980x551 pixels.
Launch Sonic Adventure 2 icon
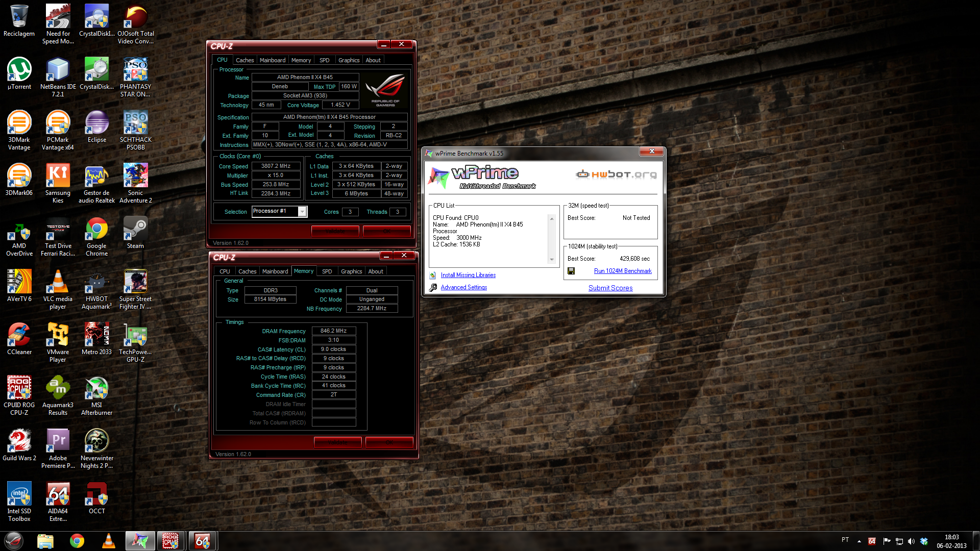(x=135, y=183)
